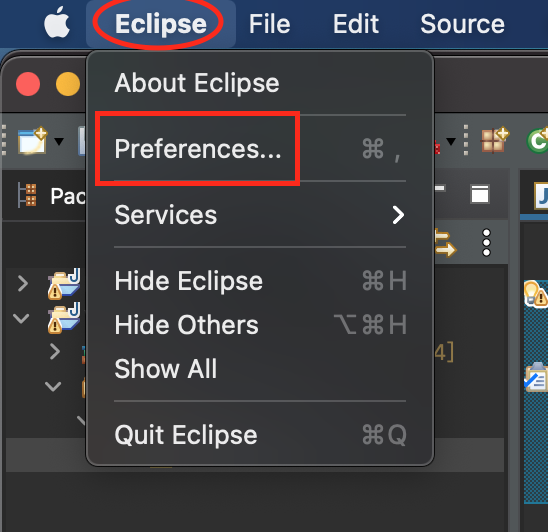
Task: Open the View Menu three-dots icon
Action: point(486,243)
